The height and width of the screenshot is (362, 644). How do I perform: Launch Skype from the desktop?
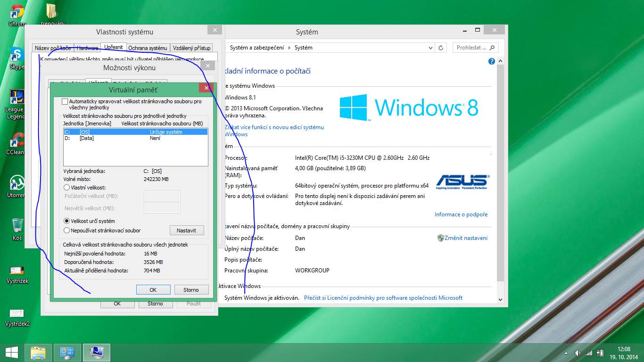click(17, 58)
